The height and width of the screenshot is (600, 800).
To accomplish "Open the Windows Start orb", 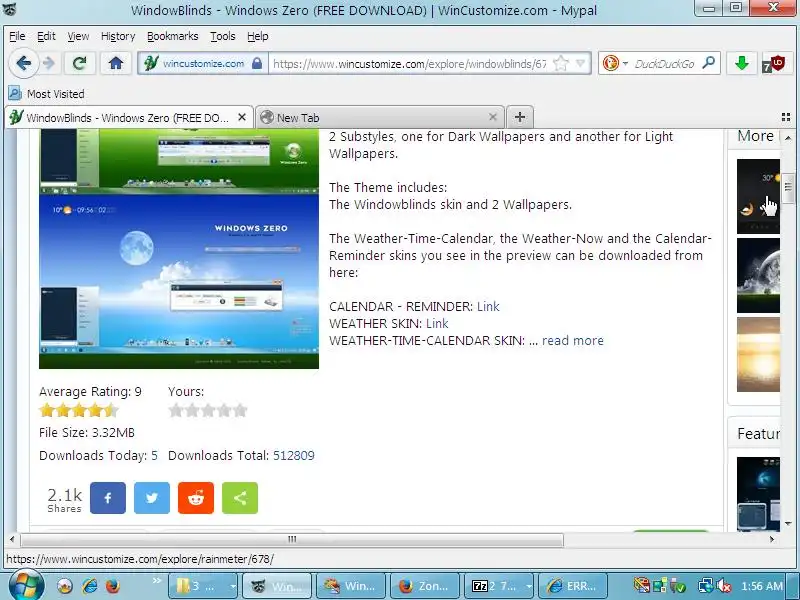I will [x=26, y=585].
